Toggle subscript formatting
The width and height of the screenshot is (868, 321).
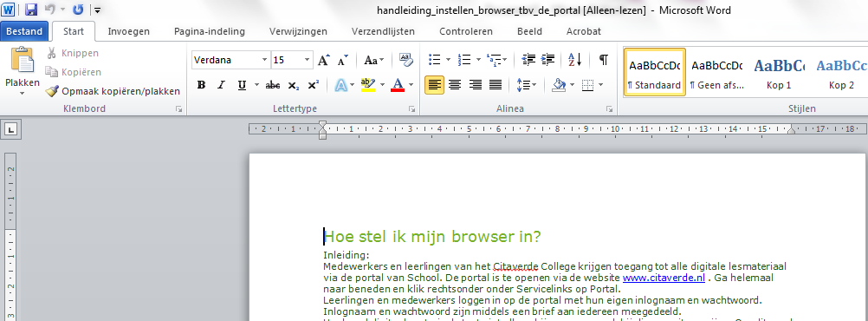294,85
